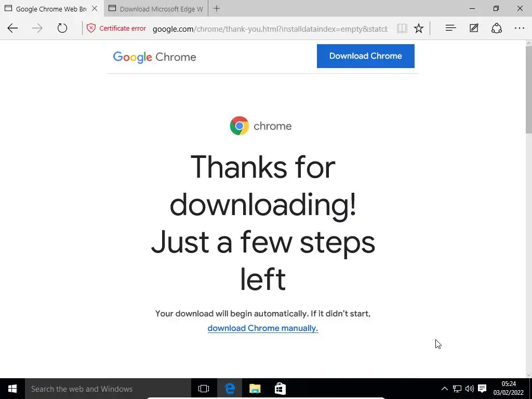Open the Certificate error shield info

coord(91,28)
